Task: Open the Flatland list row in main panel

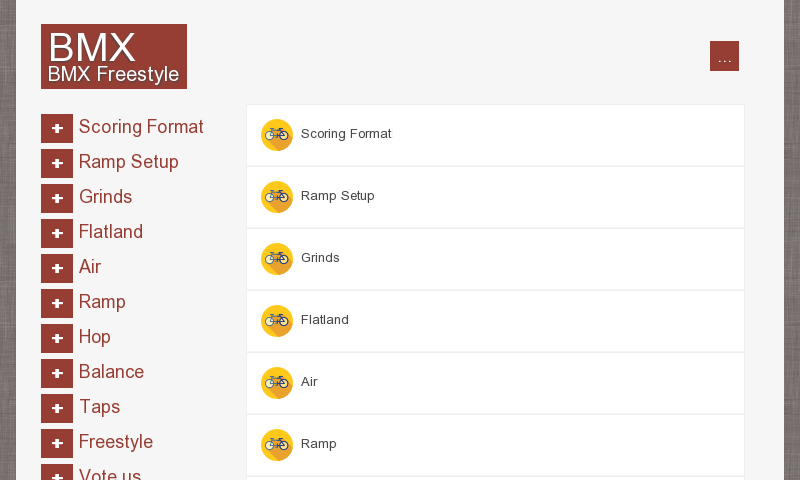Action: 495,321
